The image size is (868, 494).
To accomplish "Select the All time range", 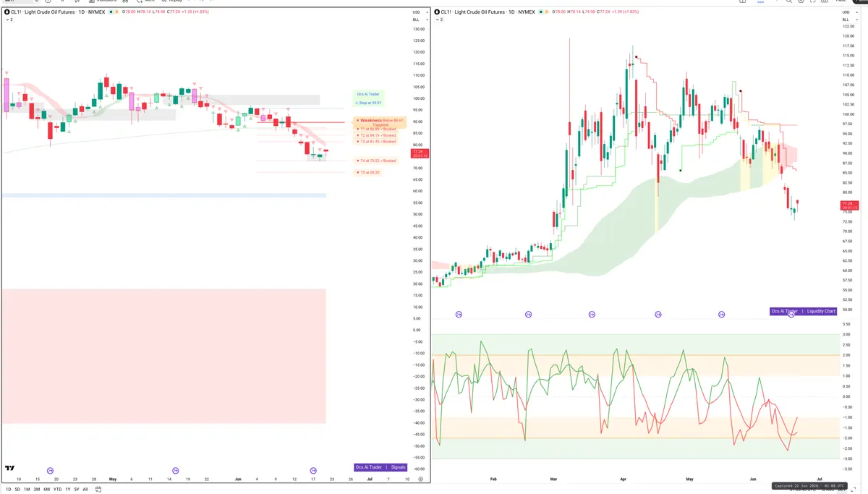I will [x=85, y=490].
